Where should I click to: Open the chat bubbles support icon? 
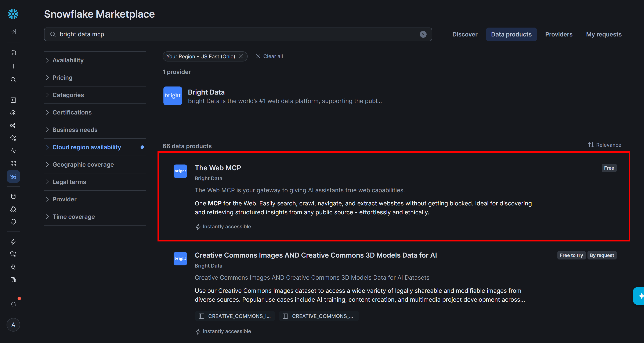(x=13, y=254)
